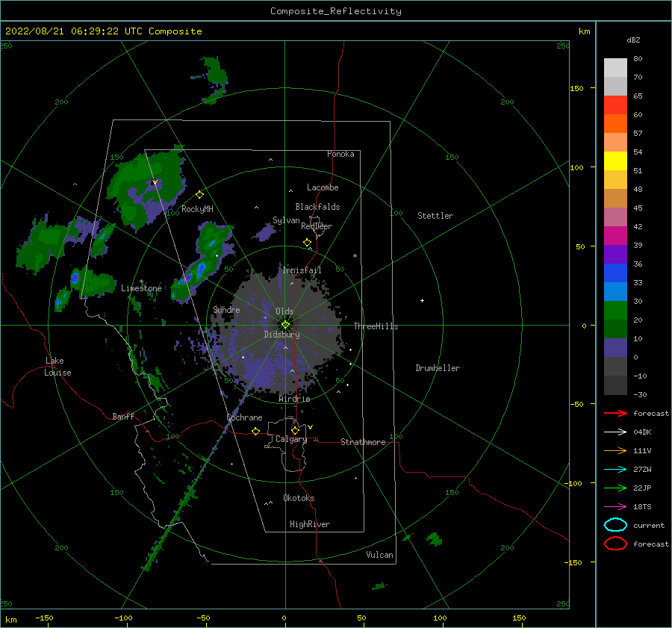This screenshot has width=672, height=628.
Task: Pick the dark green 10-20 dBZ swatch
Action: click(x=615, y=329)
